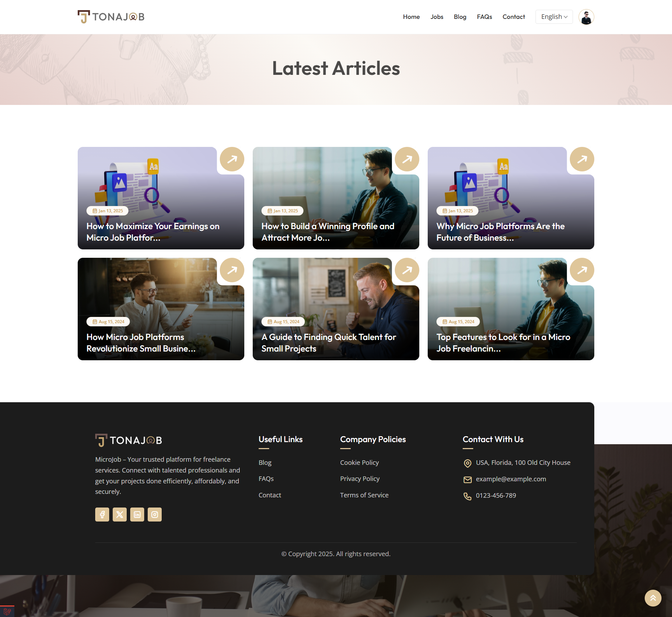Click the TONAJOB header logo

111,17
